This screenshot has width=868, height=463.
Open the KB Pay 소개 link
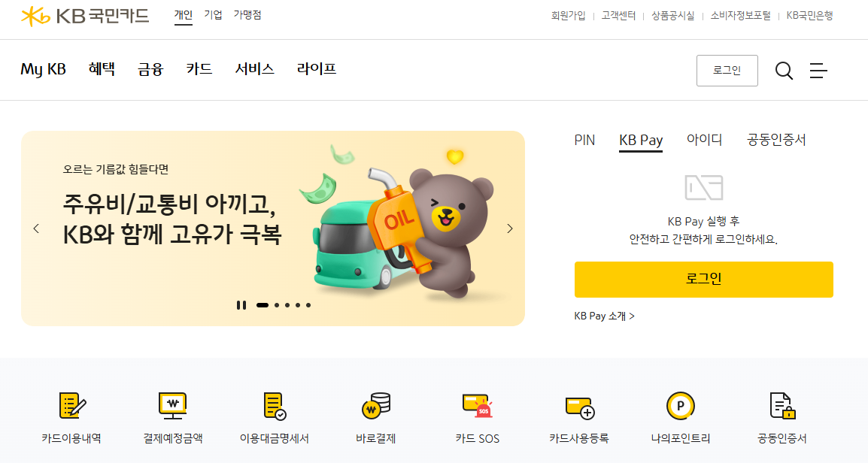point(605,316)
